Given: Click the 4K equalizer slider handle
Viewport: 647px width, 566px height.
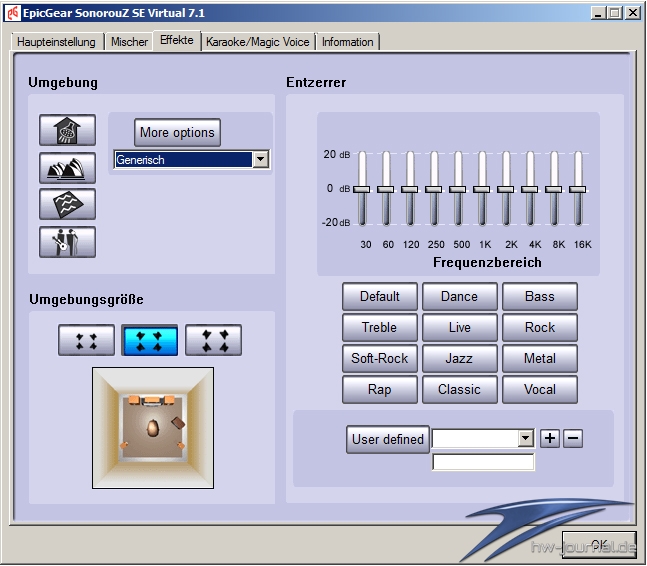Looking at the screenshot, I should 529,189.
